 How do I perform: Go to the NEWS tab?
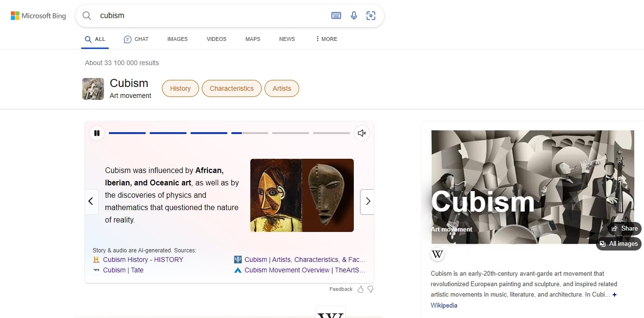coord(287,39)
